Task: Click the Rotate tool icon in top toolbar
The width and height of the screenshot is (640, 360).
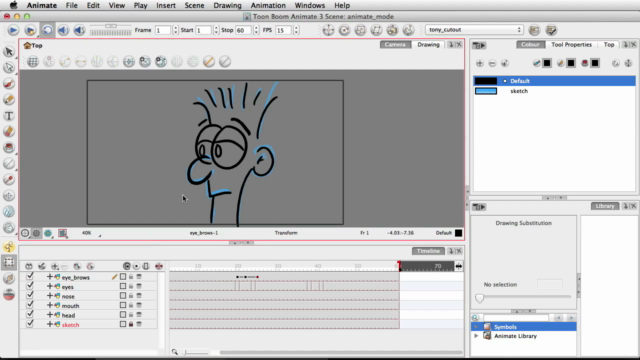Action: [344, 30]
